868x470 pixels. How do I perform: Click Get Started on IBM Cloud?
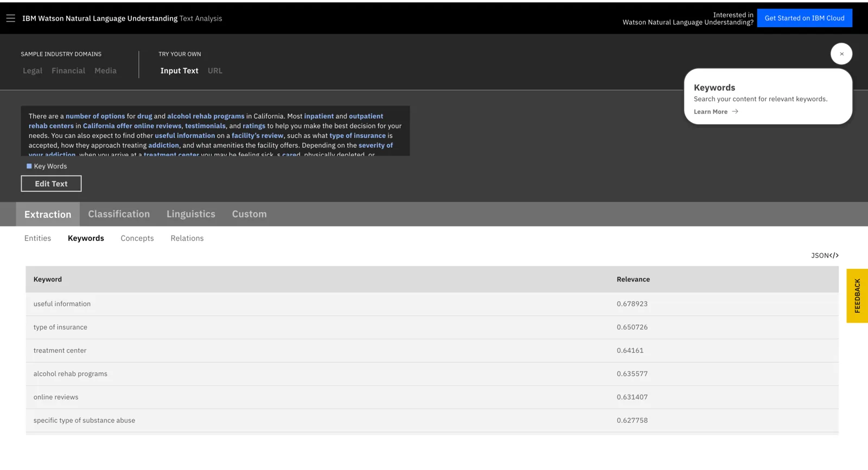coord(805,18)
